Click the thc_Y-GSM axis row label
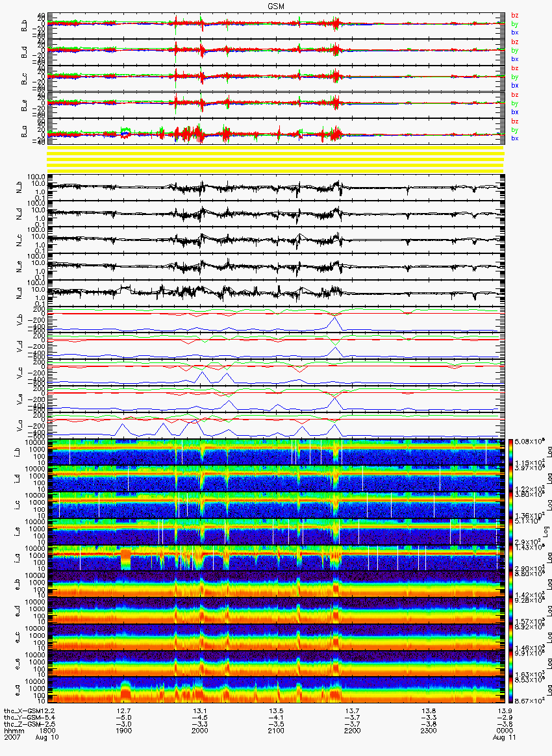The height and width of the screenshot is (756, 552). pos(23,718)
